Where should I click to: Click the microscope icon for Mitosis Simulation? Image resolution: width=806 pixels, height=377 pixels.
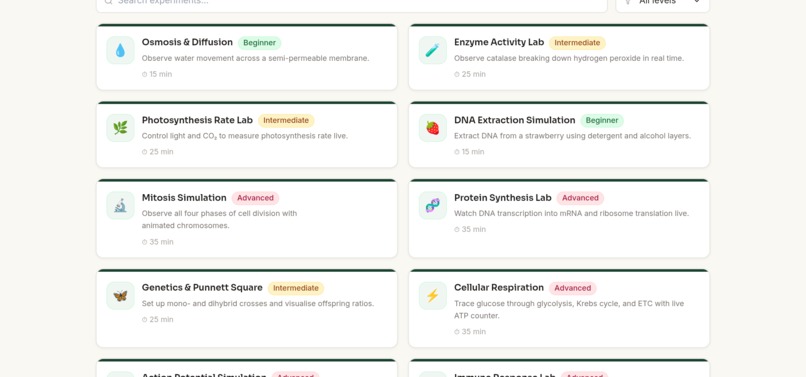tap(120, 206)
